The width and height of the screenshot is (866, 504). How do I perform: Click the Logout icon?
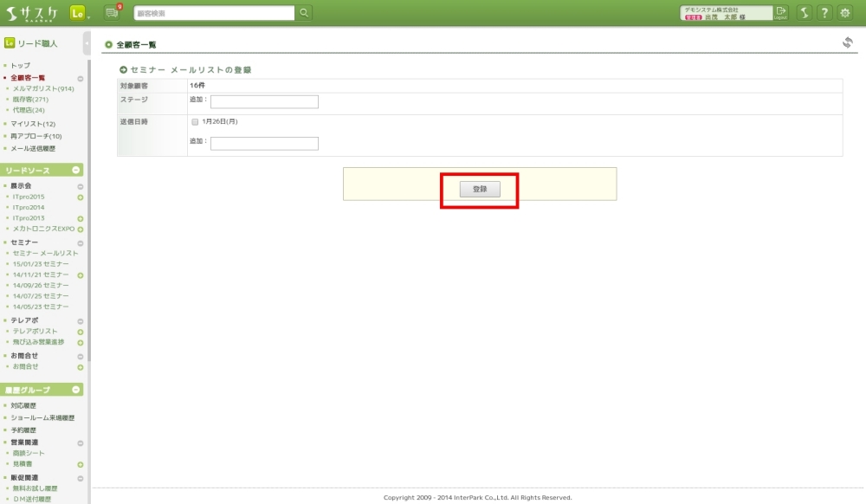click(x=780, y=13)
